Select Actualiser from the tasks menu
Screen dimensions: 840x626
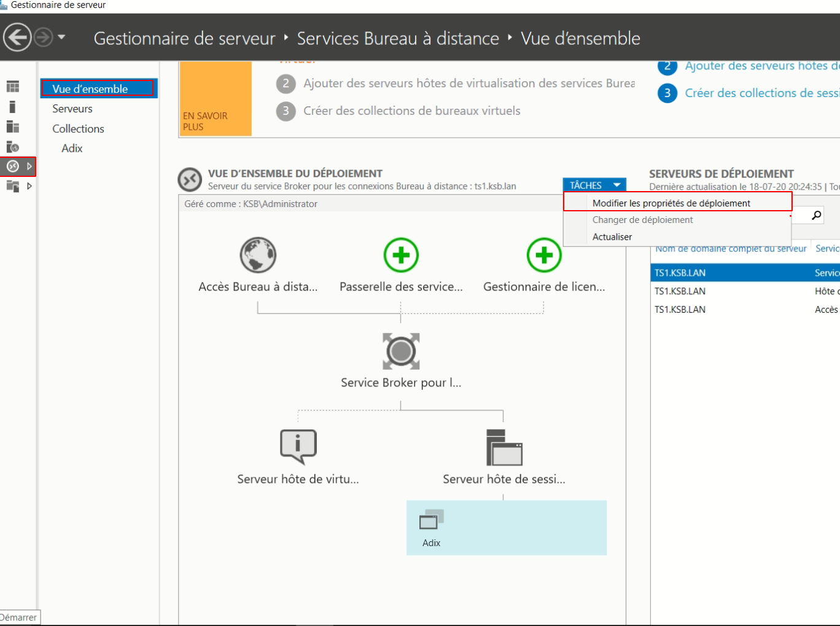[612, 237]
